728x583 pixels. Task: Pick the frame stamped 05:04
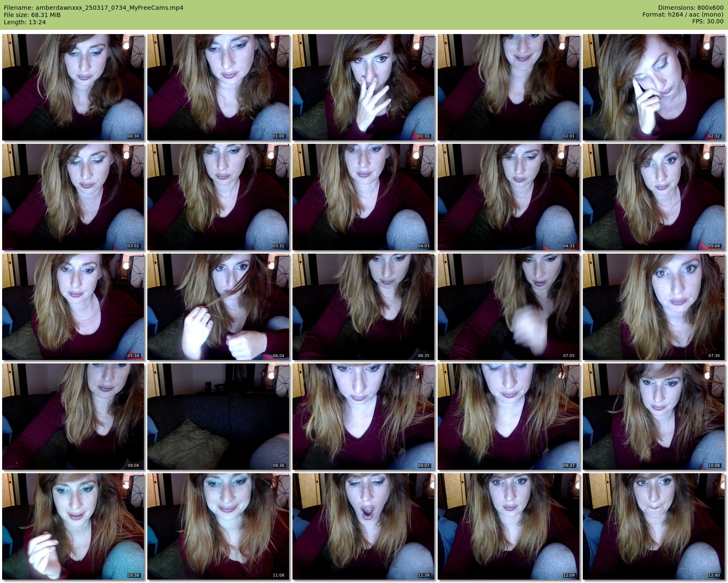pyautogui.click(x=654, y=197)
